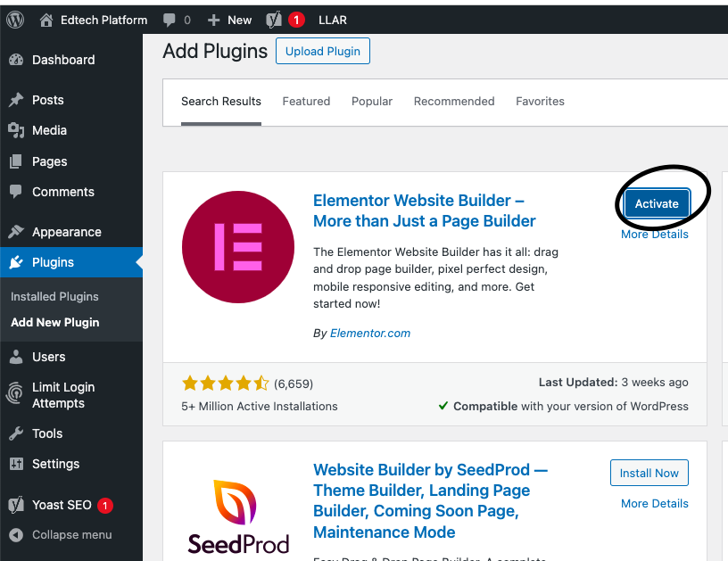Open More Details for Elementor

tap(655, 235)
